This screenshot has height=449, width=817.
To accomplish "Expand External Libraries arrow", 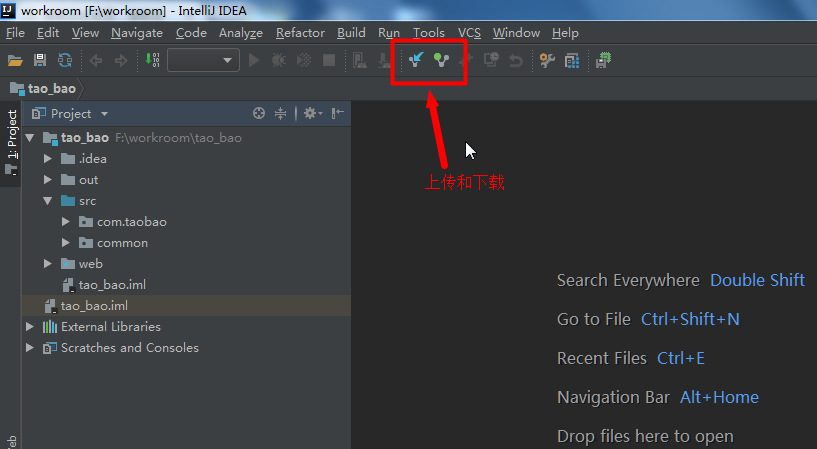I will pos(30,327).
